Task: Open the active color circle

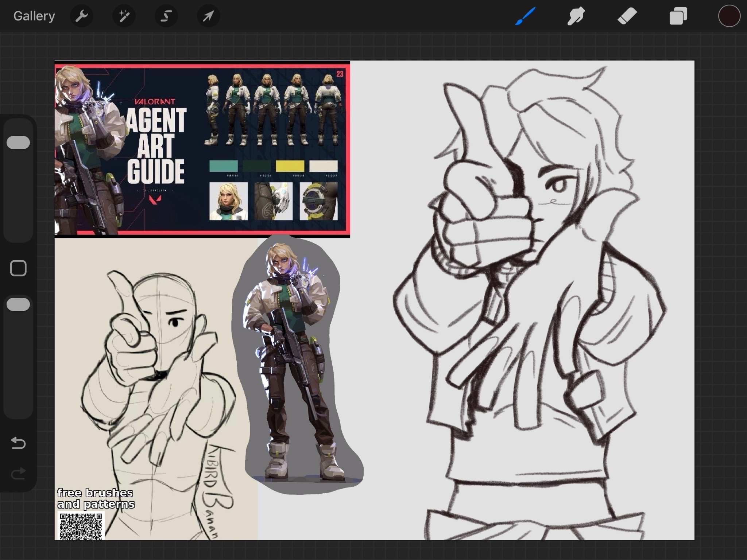Action: click(729, 16)
